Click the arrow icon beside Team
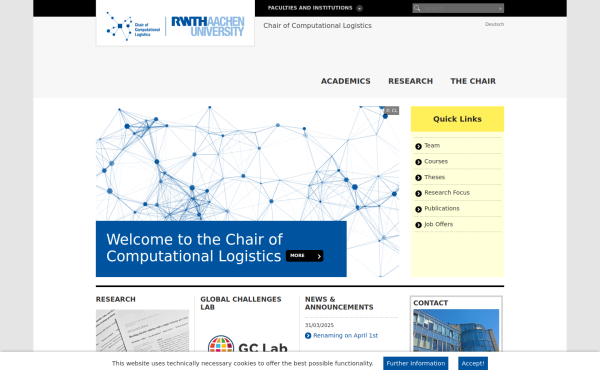 [x=418, y=146]
